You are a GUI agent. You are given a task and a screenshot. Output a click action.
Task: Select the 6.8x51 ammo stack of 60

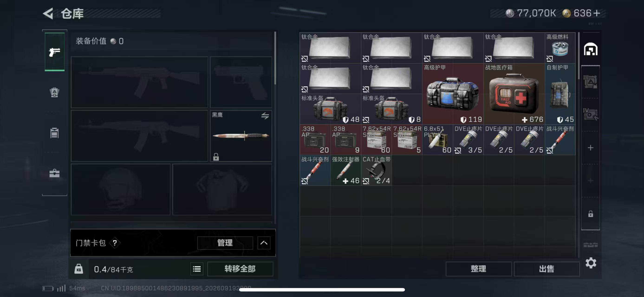tap(438, 140)
